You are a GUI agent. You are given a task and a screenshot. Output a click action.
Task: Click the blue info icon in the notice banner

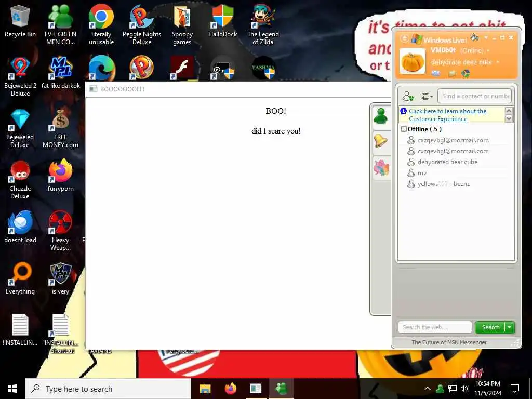pos(403,111)
